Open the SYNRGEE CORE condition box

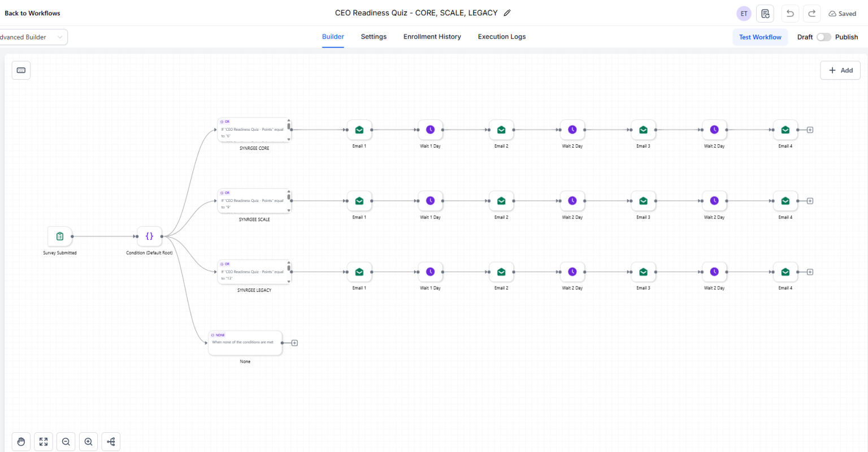click(254, 130)
